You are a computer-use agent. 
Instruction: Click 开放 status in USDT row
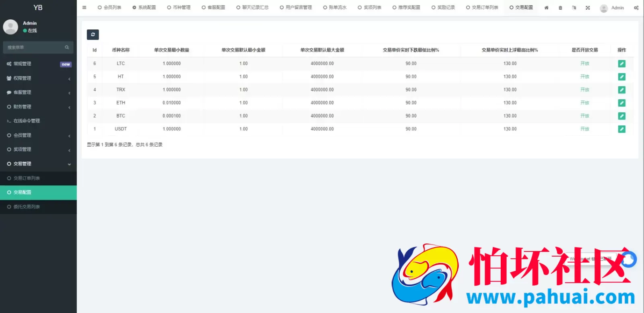coord(585,129)
